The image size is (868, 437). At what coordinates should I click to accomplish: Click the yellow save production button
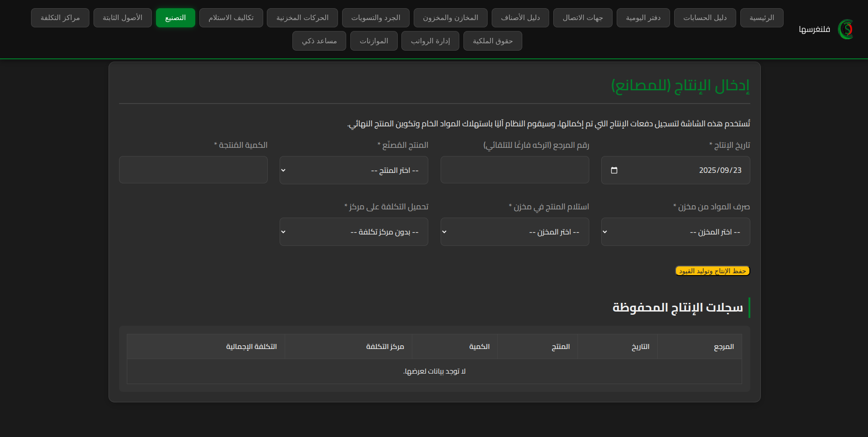tap(712, 271)
